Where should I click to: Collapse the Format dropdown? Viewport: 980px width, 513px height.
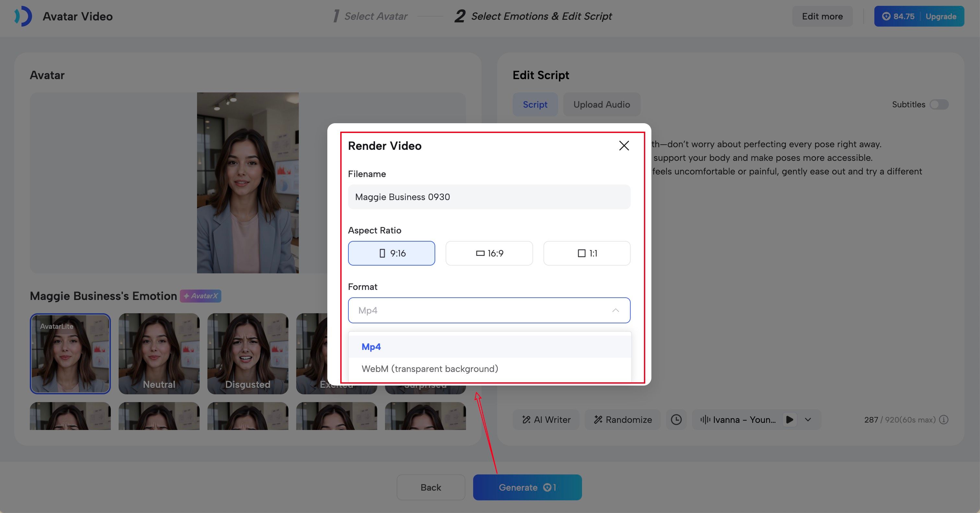(x=615, y=310)
